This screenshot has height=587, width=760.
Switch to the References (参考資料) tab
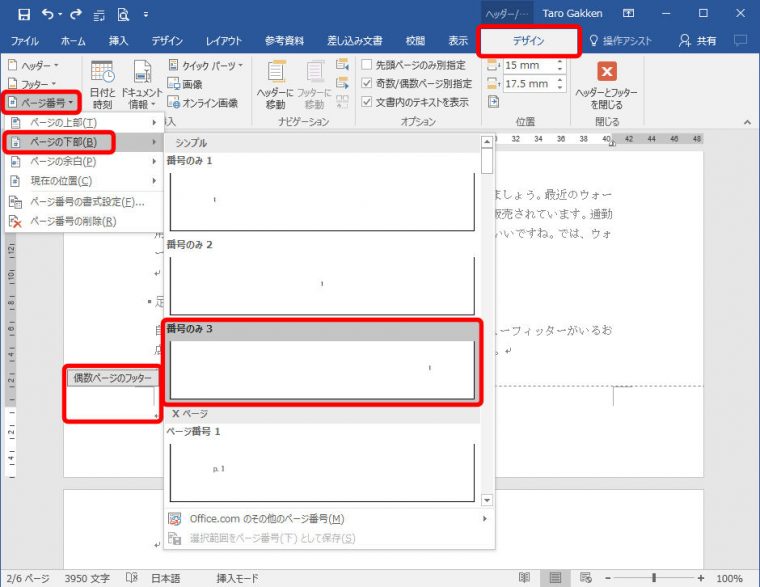285,41
